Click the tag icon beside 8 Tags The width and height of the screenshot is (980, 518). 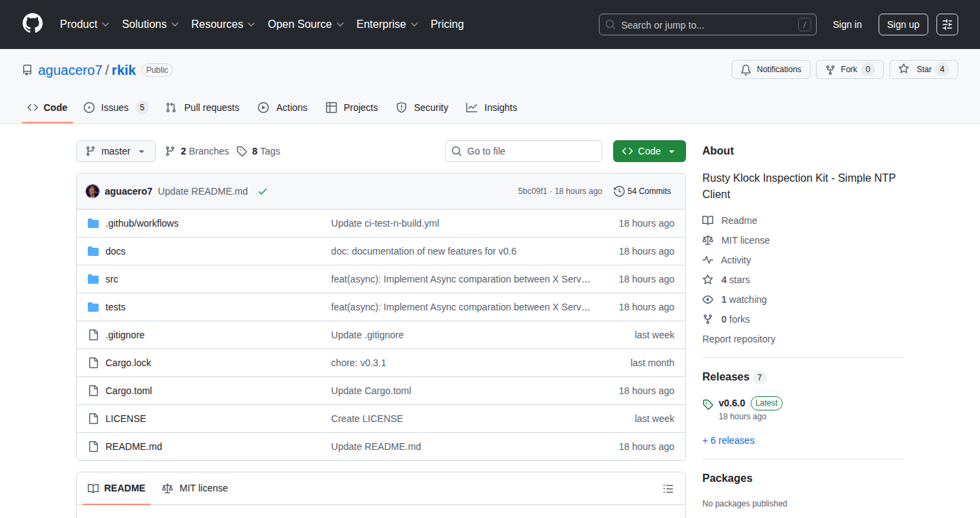[242, 151]
